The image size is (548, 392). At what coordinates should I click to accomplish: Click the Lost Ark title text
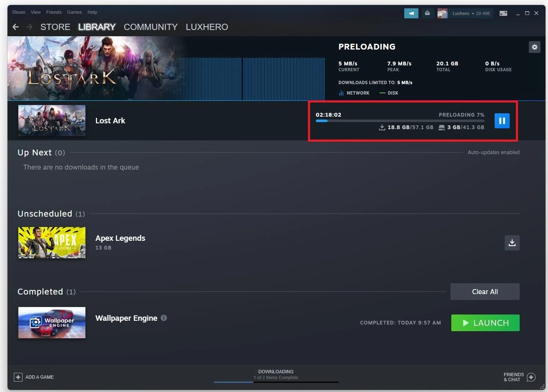(110, 120)
